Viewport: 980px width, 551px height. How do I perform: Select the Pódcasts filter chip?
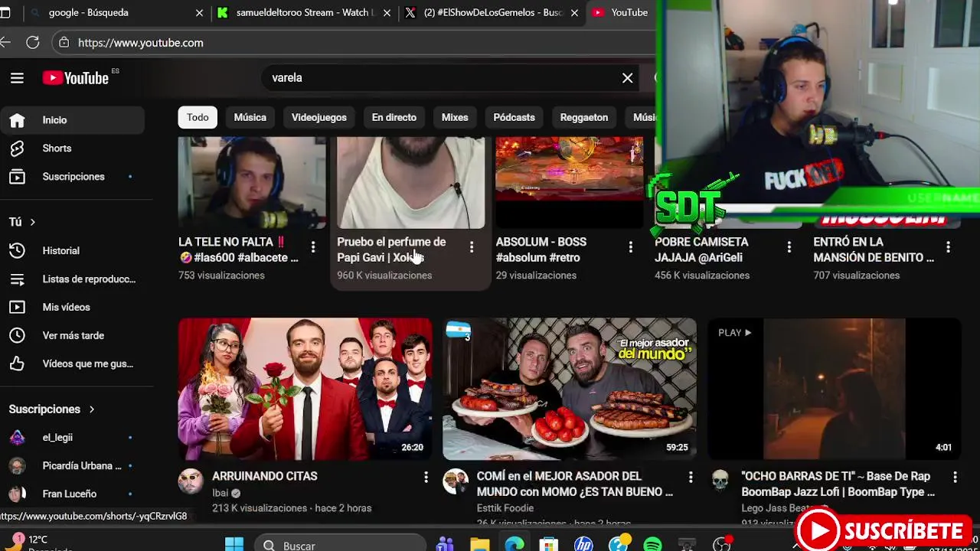click(514, 117)
